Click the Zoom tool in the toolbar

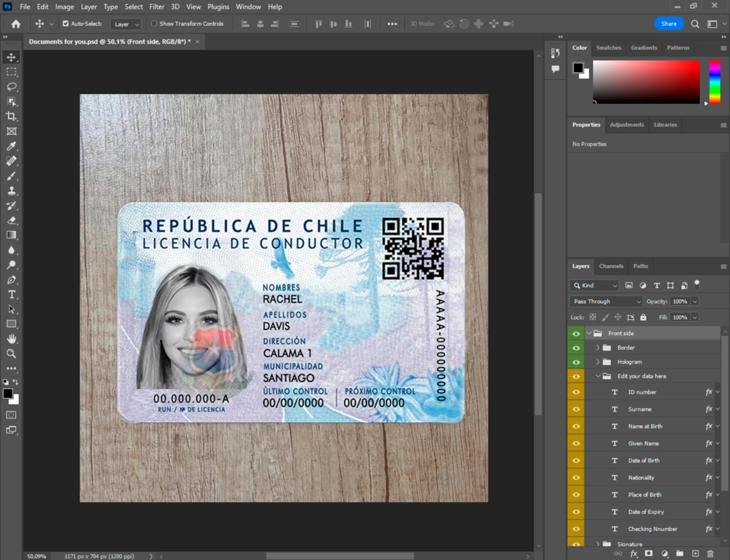point(11,354)
